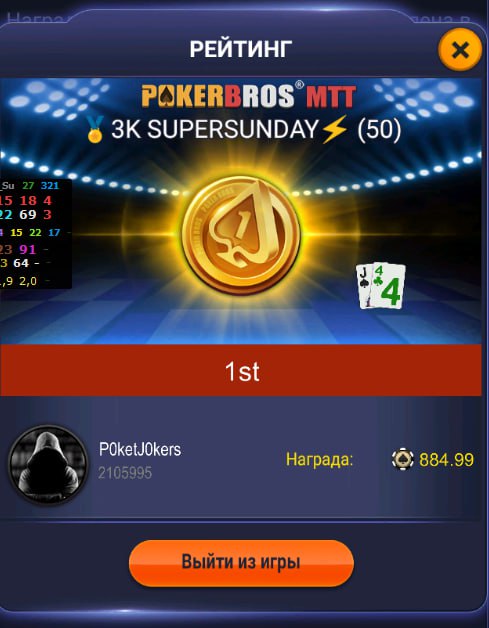Click the Награда label
Viewport: 489px width, 628px height.
pos(319,459)
